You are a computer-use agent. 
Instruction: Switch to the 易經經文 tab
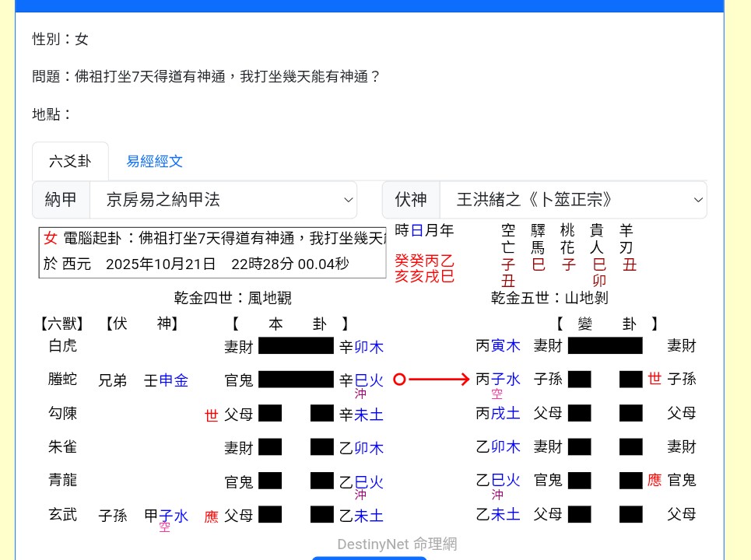click(153, 161)
